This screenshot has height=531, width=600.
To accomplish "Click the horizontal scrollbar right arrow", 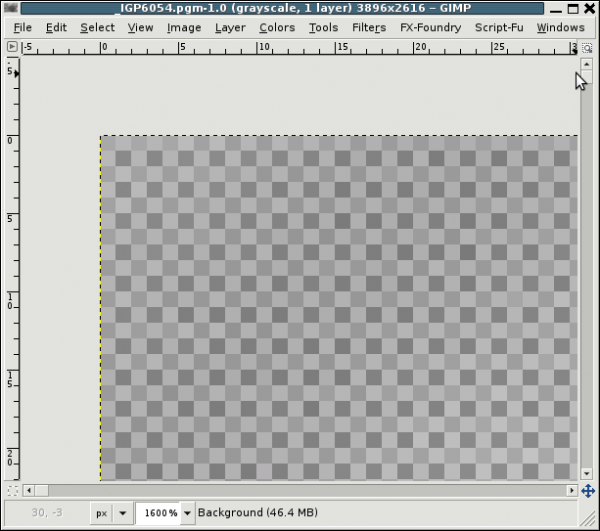I will point(572,490).
